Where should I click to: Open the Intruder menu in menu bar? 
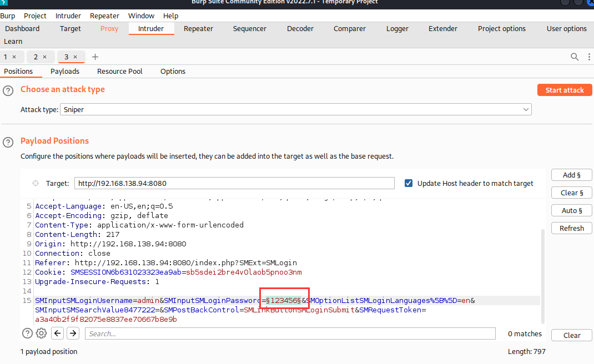68,16
